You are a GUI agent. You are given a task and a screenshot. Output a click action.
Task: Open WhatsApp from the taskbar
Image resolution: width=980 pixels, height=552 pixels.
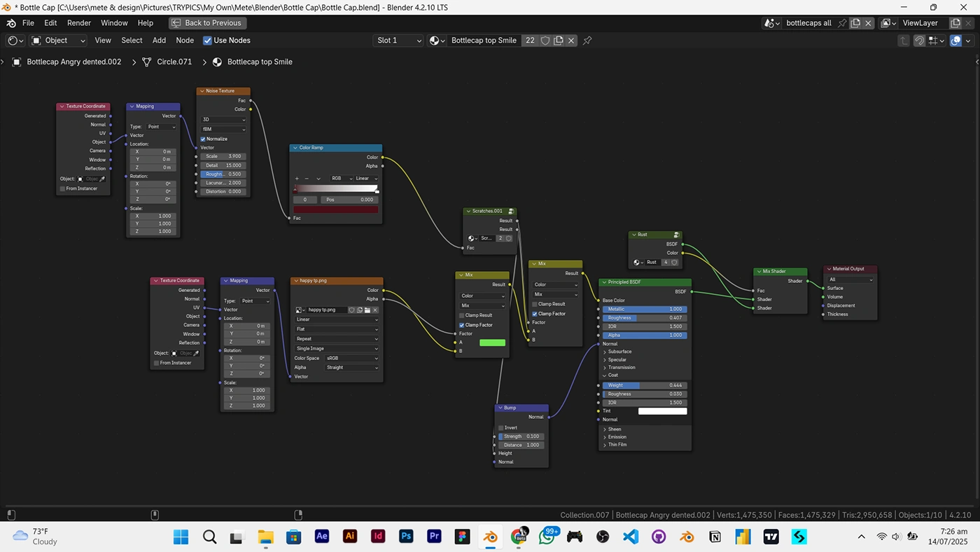[x=547, y=537]
